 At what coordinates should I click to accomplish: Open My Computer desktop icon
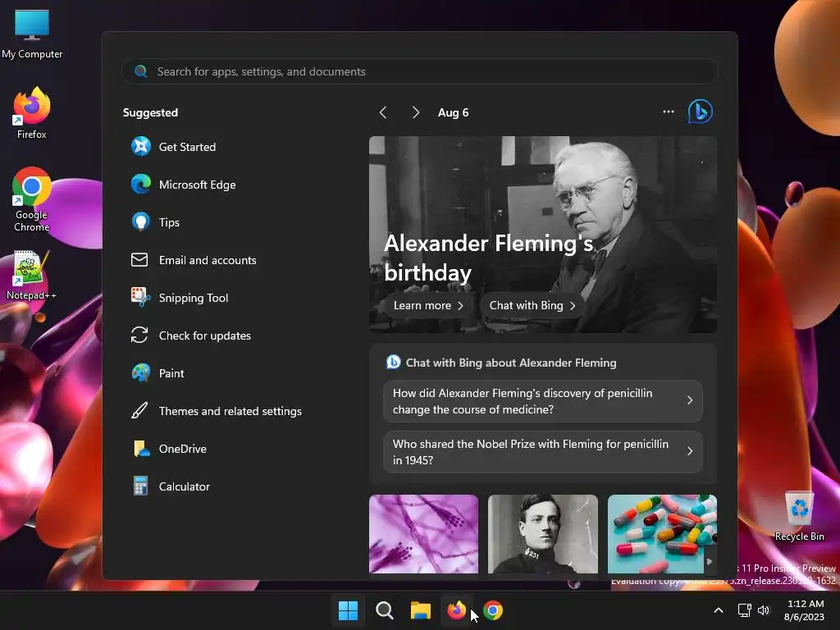(x=32, y=34)
